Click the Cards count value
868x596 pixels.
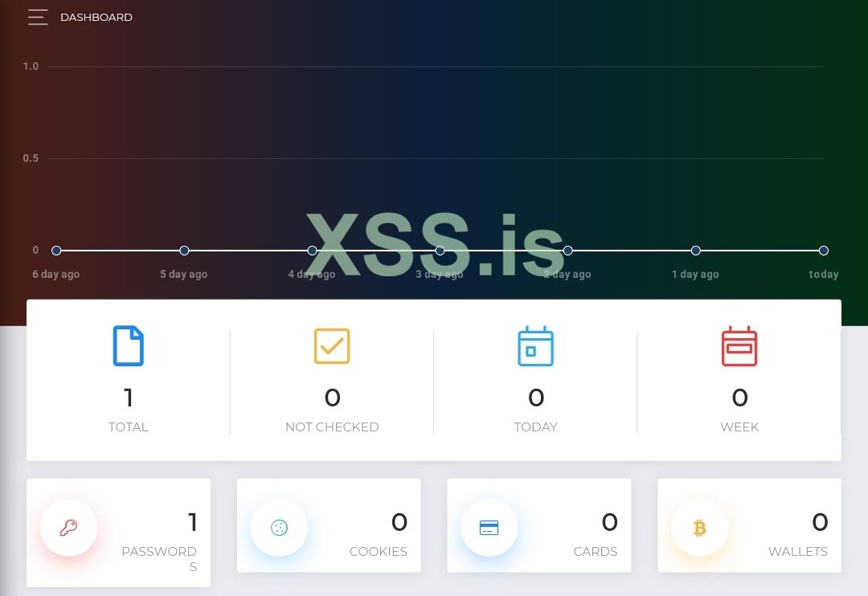pyautogui.click(x=609, y=522)
